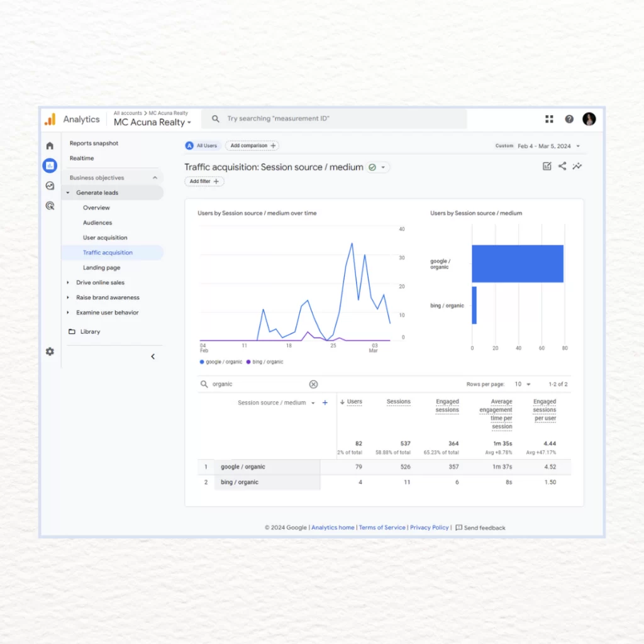The height and width of the screenshot is (644, 644).
Task: Open User acquisition report
Action: [x=105, y=238]
